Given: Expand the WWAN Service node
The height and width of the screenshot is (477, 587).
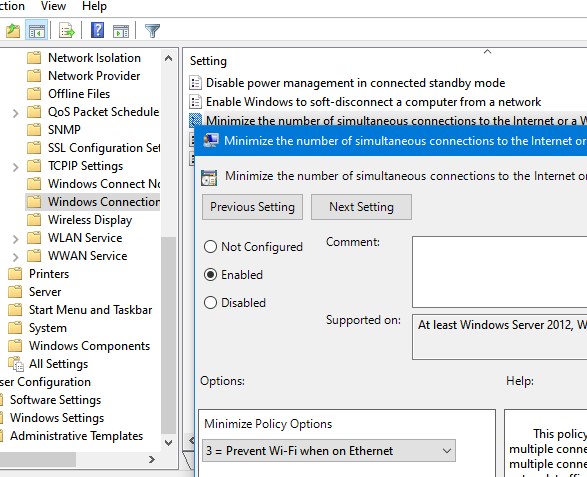Looking at the screenshot, I should tap(15, 256).
